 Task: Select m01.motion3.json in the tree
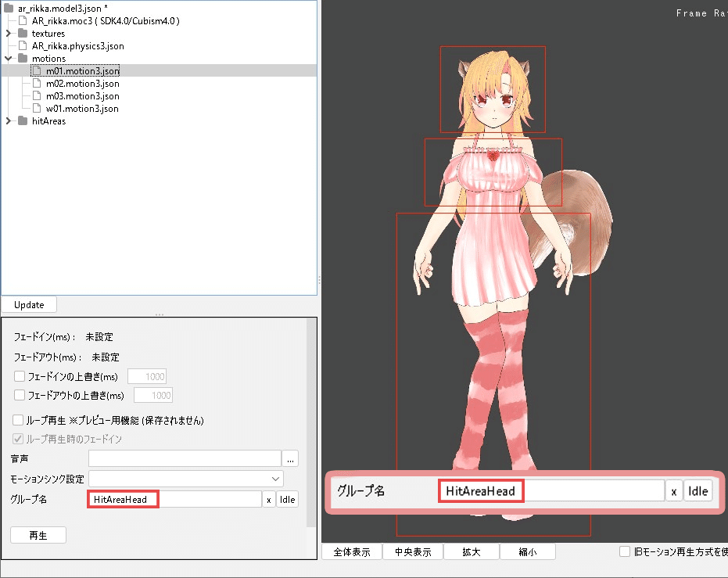coord(82,70)
